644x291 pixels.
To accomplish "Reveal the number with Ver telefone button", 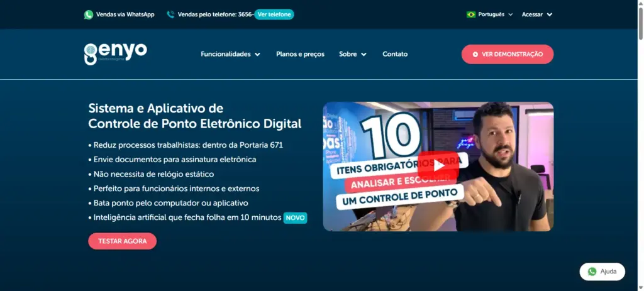I will [x=274, y=14].
